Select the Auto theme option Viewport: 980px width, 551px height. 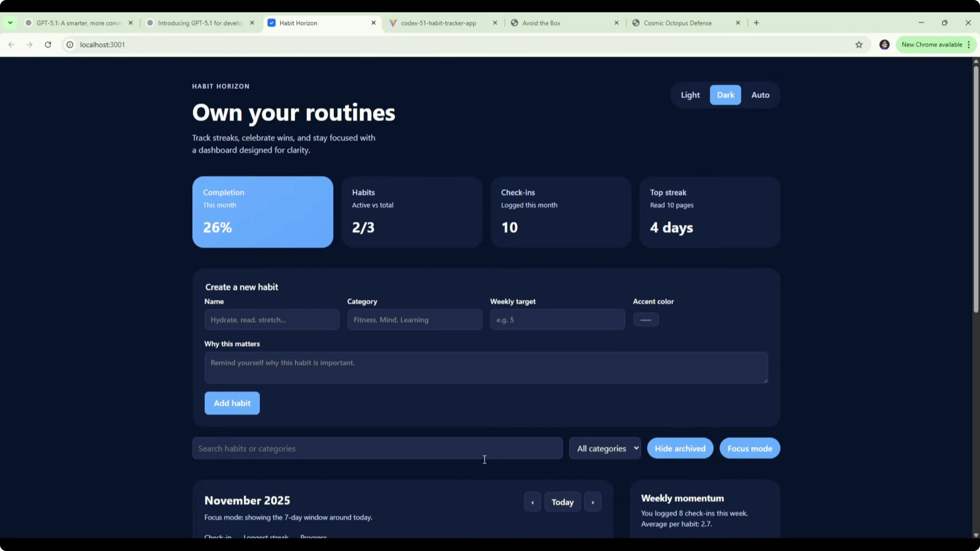(760, 95)
